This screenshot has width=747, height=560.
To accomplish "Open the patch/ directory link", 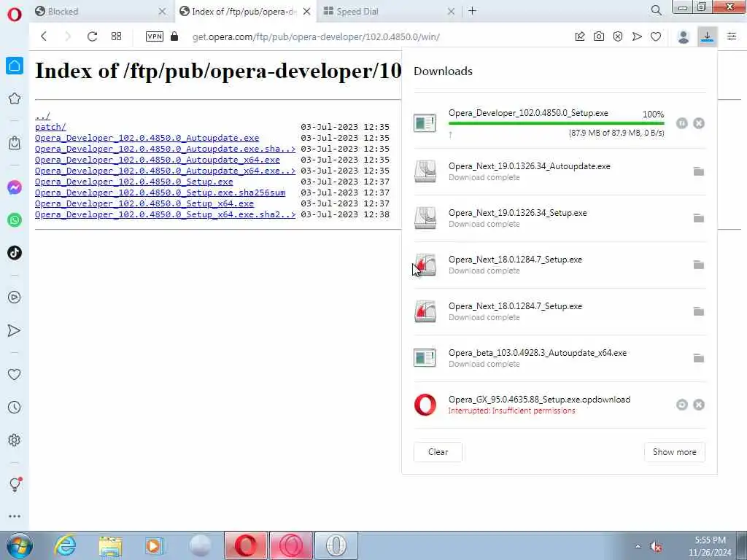I will point(50,127).
